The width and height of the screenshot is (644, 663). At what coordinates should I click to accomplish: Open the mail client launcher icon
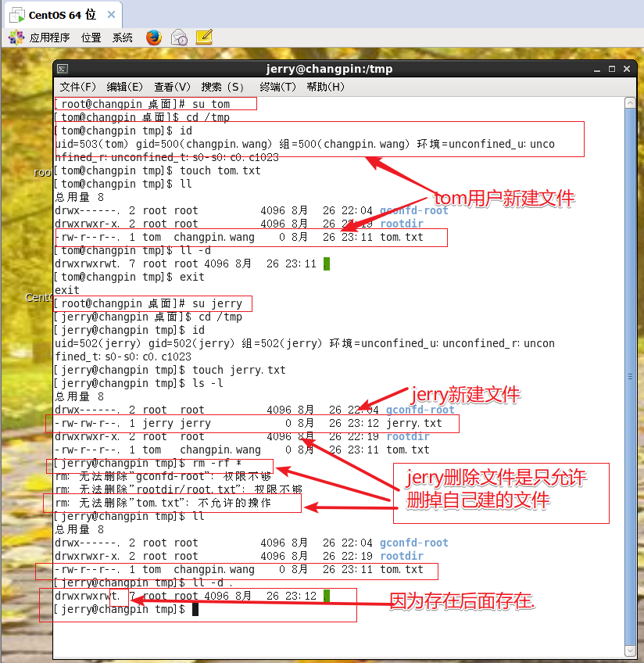pyautogui.click(x=179, y=38)
